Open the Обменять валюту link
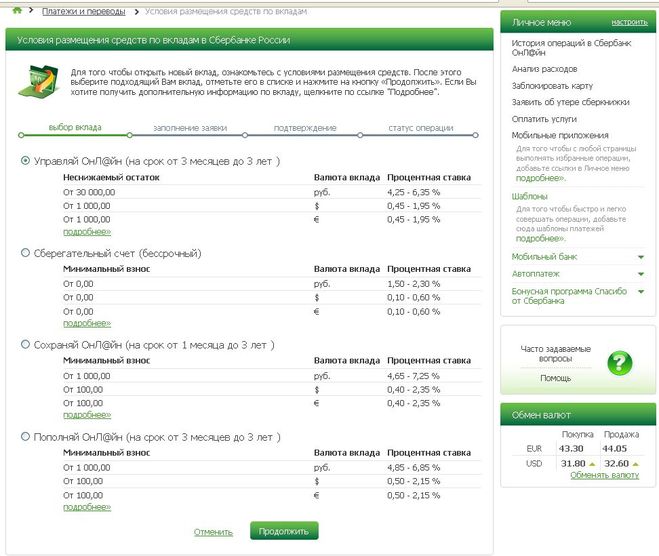This screenshot has width=659, height=556. click(x=604, y=475)
